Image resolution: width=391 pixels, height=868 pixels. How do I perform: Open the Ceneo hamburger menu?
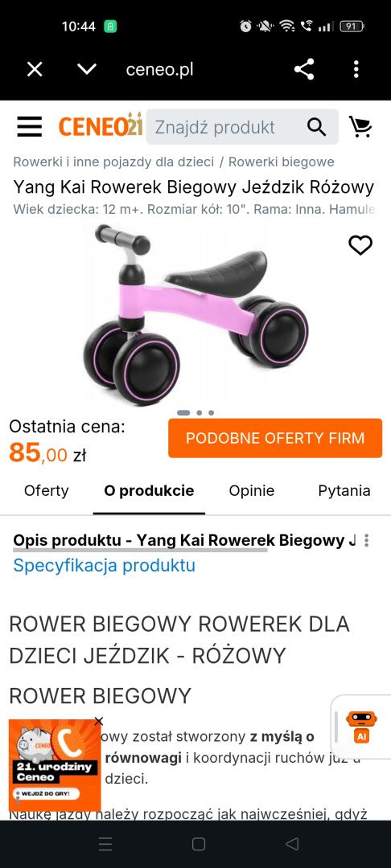point(29,127)
